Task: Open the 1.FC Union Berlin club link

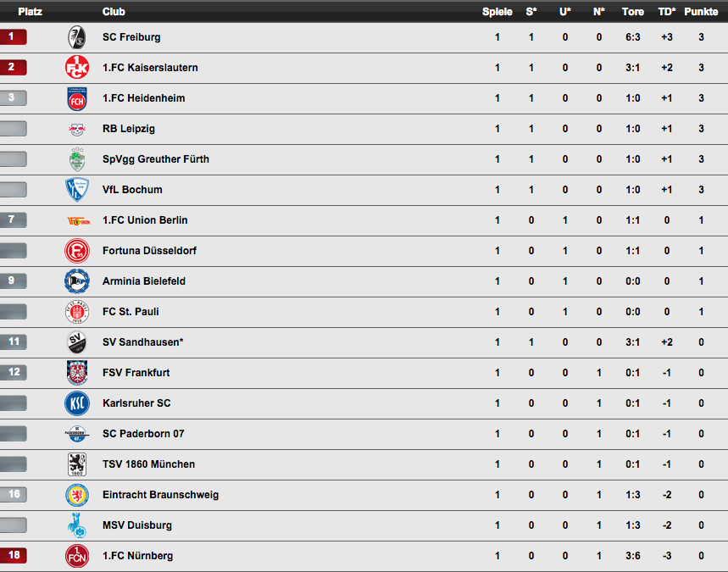Action: coord(145,220)
